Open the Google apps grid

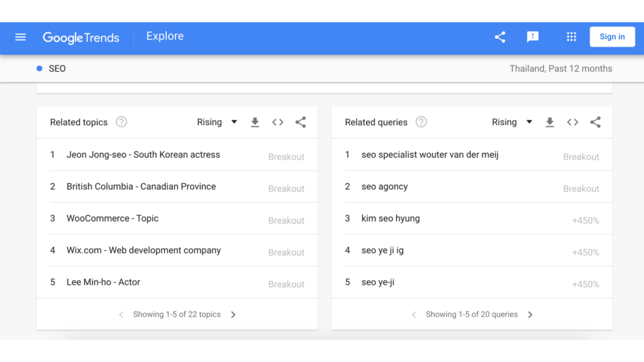(x=571, y=37)
